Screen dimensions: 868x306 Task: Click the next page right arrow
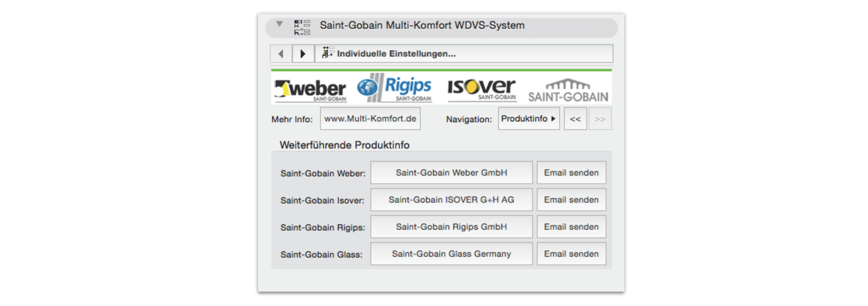303,54
